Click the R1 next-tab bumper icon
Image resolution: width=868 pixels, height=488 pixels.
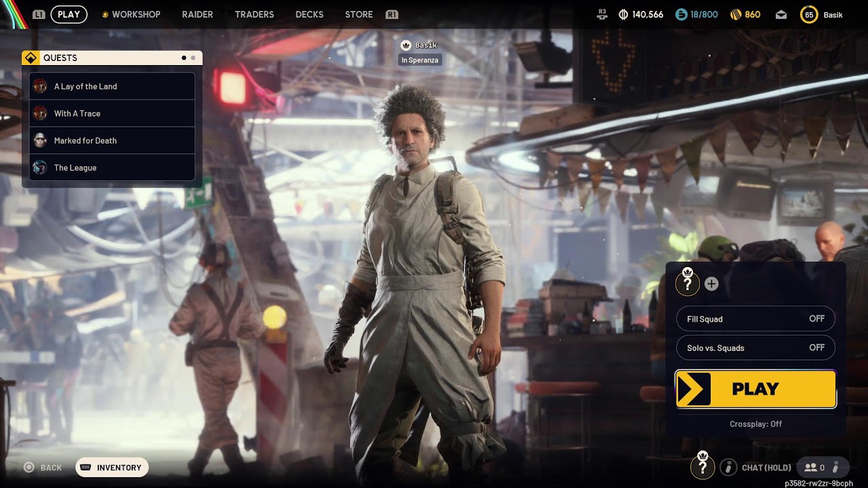[391, 14]
